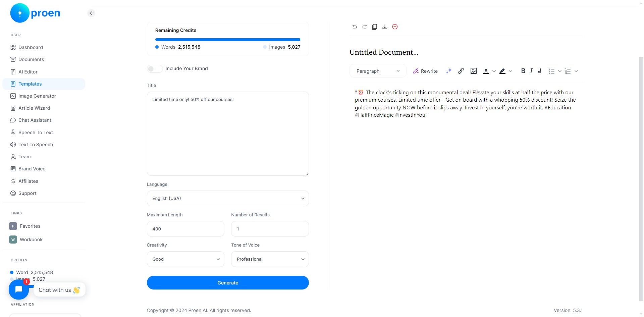Copy the document to clipboard
Image resolution: width=644 pixels, height=317 pixels.
(375, 27)
